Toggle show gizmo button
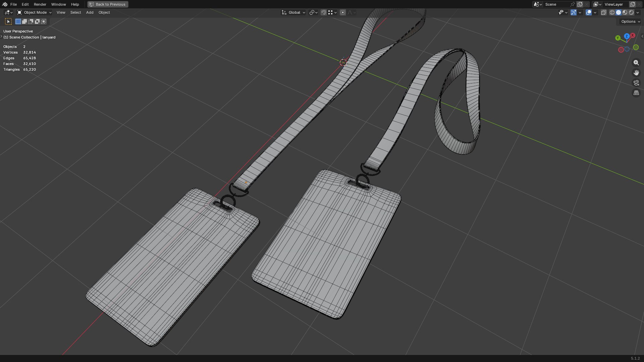This screenshot has height=362, width=644. click(x=574, y=12)
